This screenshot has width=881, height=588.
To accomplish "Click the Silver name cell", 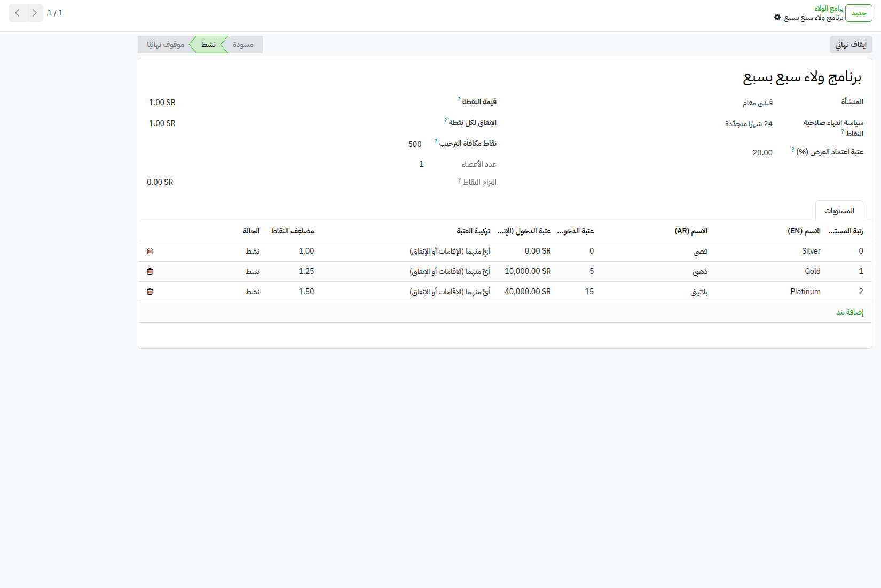I will coord(811,251).
